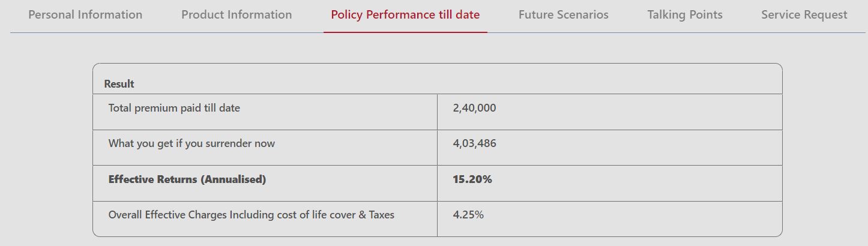Select the Effective Returns (Annualised) label
The width and height of the screenshot is (868, 246).
click(x=187, y=179)
